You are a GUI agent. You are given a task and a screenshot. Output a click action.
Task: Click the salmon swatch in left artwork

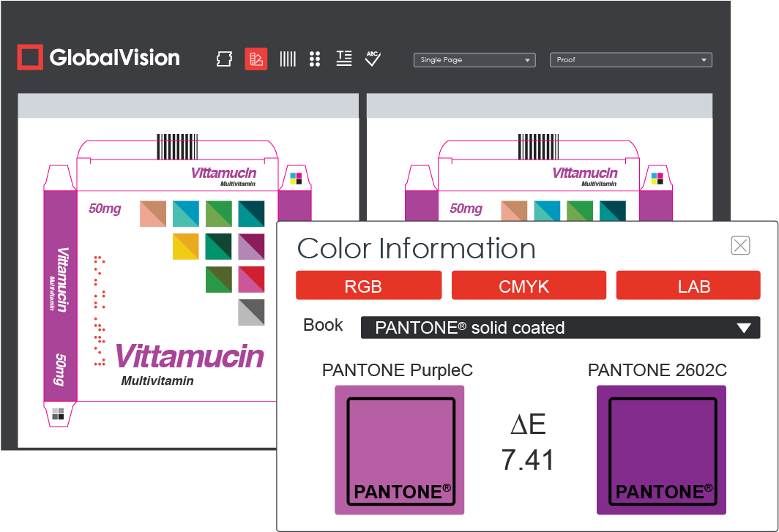(x=153, y=214)
